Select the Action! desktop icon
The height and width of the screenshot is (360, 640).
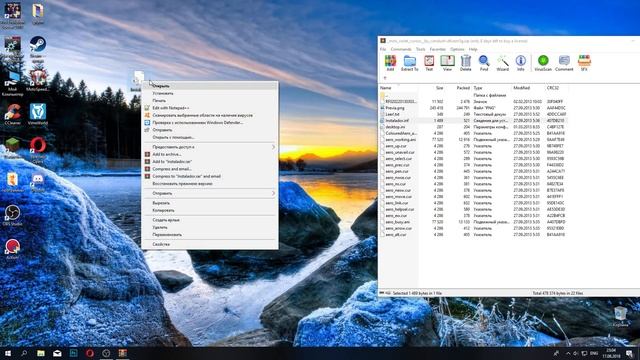[x=12, y=249]
